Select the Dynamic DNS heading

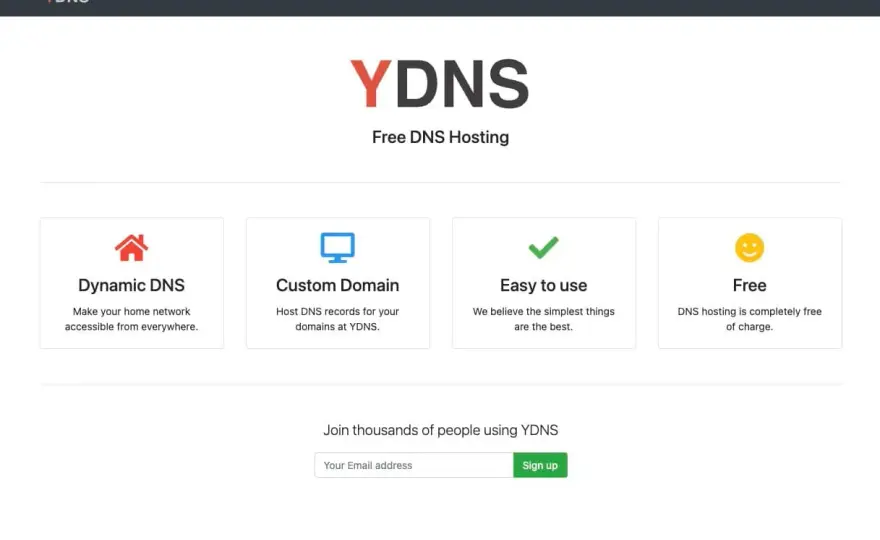coord(131,285)
